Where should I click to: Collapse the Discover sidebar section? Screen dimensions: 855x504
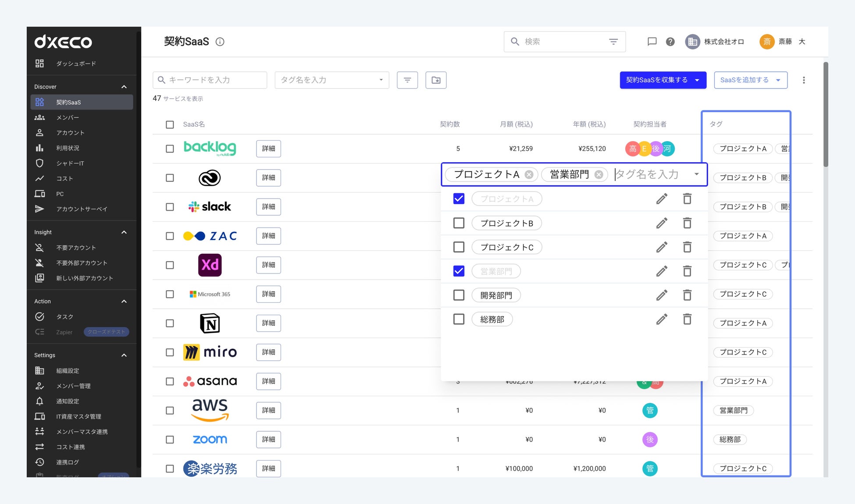(124, 87)
